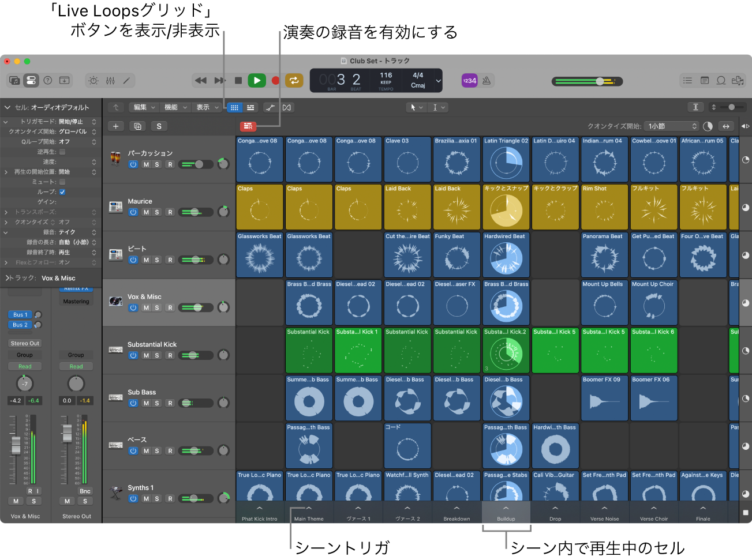The width and height of the screenshot is (752, 560).
Task: Expand the 再生の開始位置 disclosure triangle
Action: coord(6,172)
